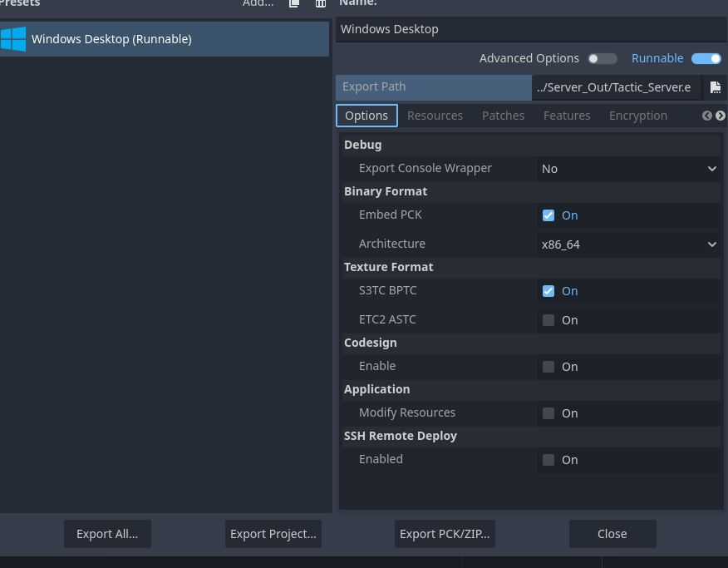Click the Export All... button
The image size is (728, 568).
[107, 534]
